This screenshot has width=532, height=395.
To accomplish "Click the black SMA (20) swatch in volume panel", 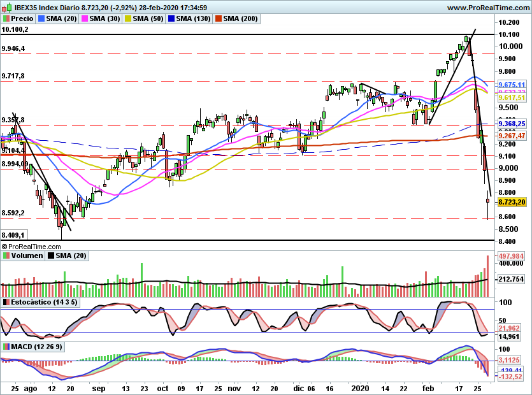I will (x=50, y=255).
